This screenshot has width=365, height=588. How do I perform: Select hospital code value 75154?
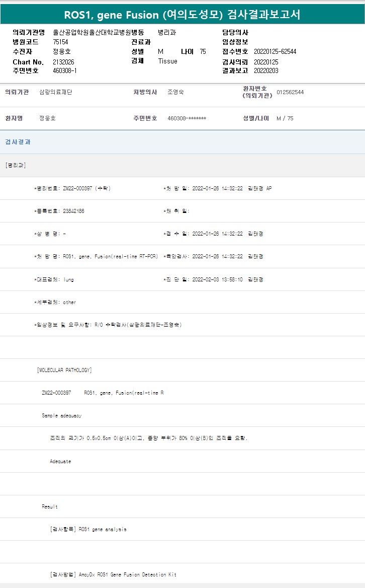pos(60,42)
